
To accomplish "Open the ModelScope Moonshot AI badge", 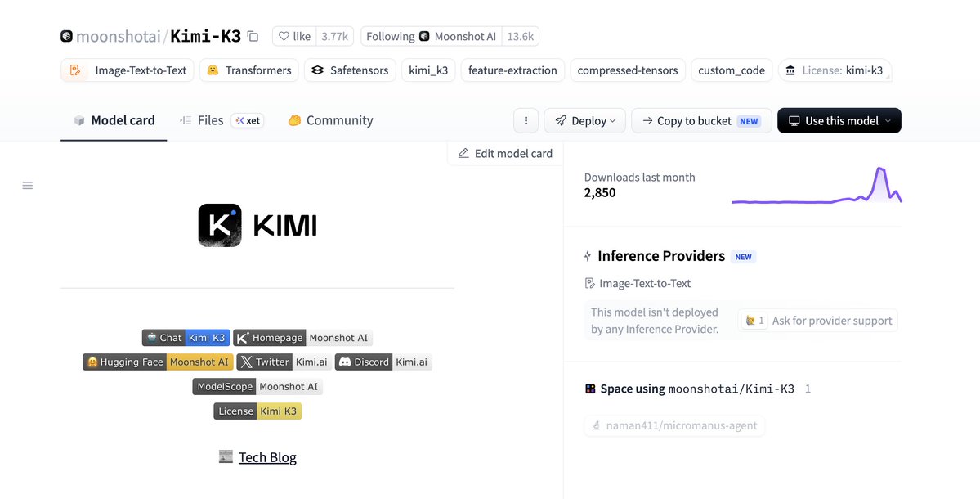I will point(257,386).
